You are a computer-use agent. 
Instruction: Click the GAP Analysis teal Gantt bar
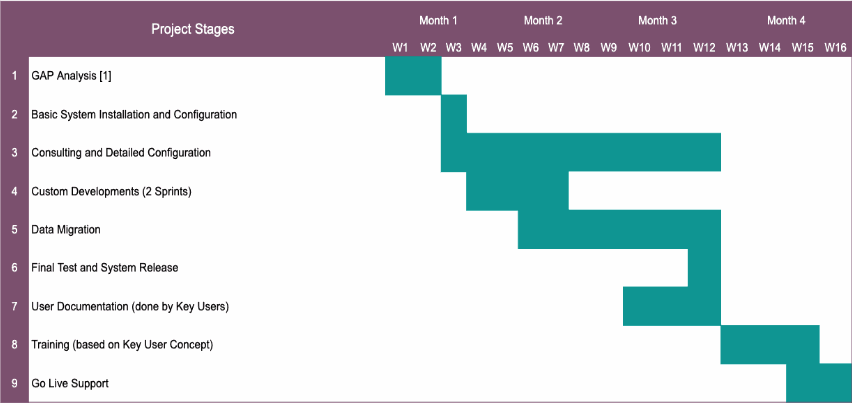pyautogui.click(x=413, y=76)
